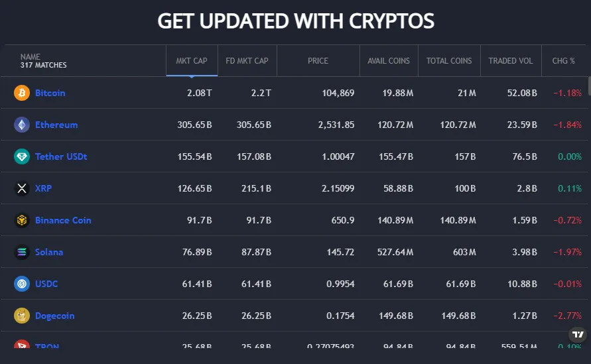Click the Dogecoin logo icon

(22, 316)
